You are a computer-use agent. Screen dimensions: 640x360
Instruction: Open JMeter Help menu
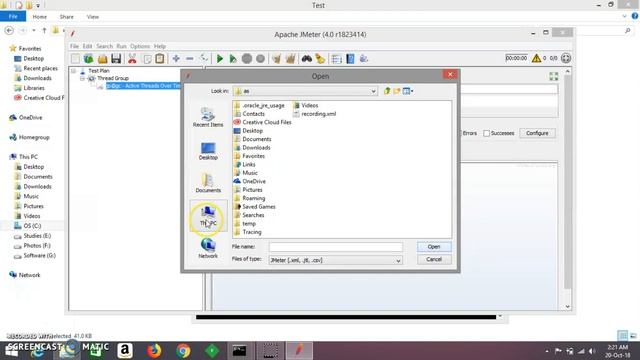click(x=160, y=46)
